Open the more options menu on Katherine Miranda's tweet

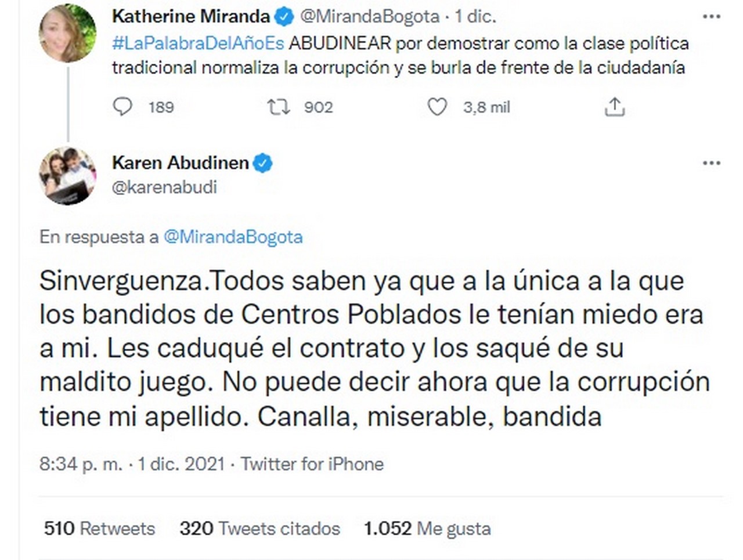711,17
